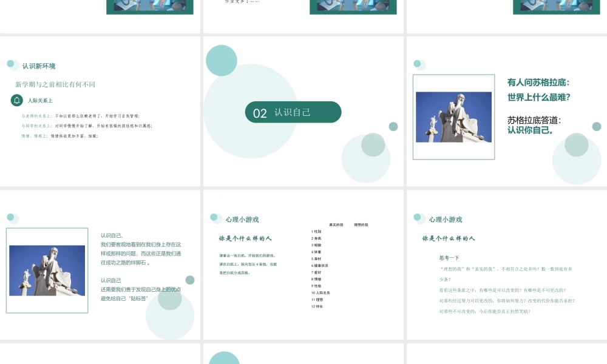Select the line starting 与同学的关系上
The width and height of the screenshot is (607, 364).
(87, 126)
